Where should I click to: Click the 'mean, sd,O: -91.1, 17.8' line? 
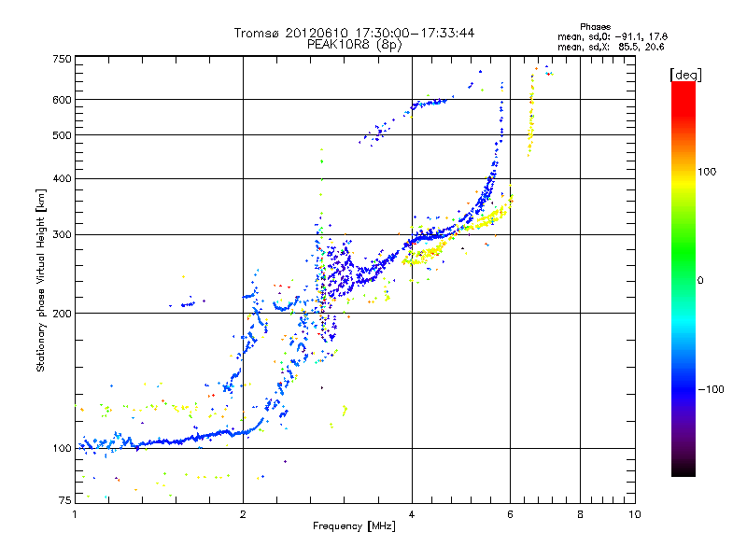[x=613, y=36]
